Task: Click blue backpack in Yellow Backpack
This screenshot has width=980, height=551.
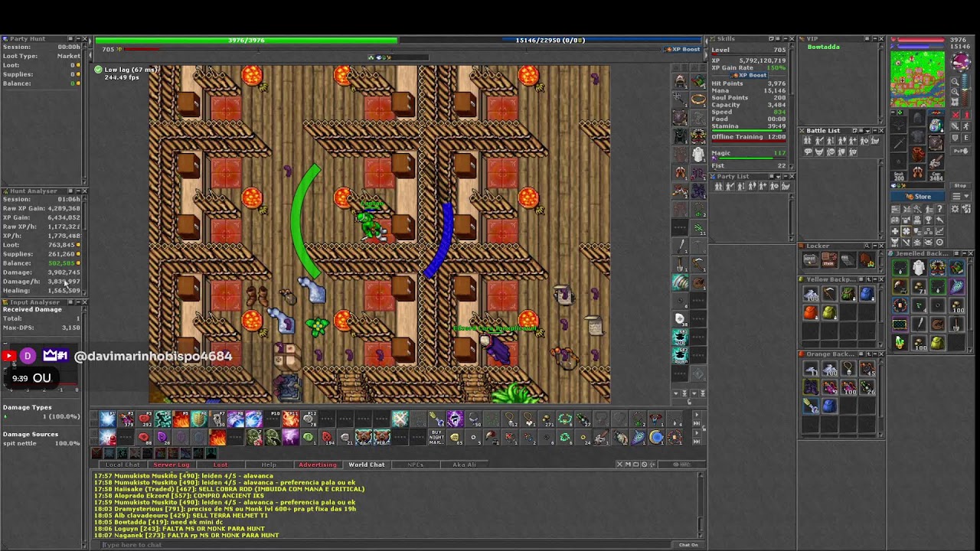Action: click(867, 294)
